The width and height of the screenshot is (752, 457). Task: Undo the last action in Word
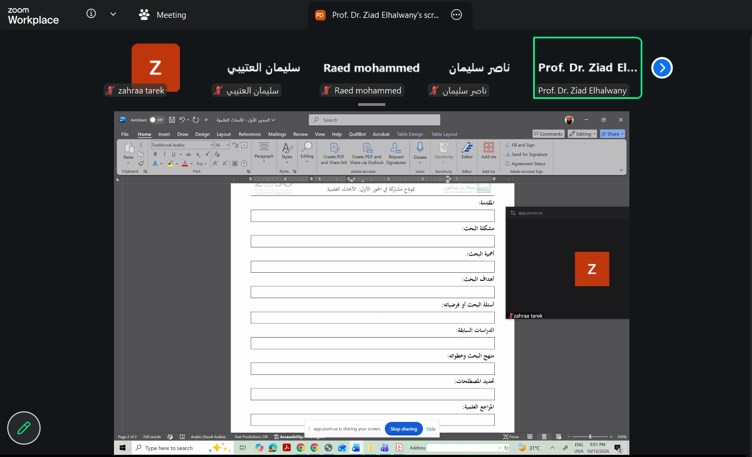tap(182, 120)
